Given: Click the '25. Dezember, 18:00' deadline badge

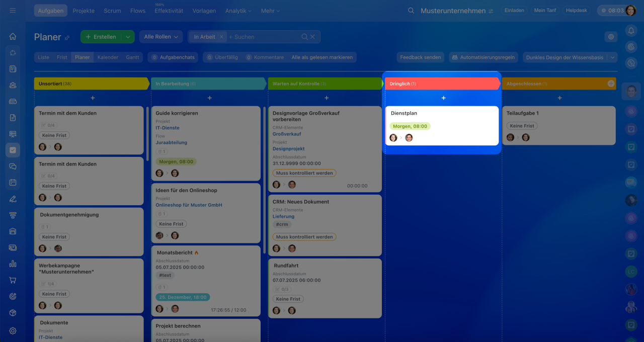Looking at the screenshot, I should coord(183,297).
